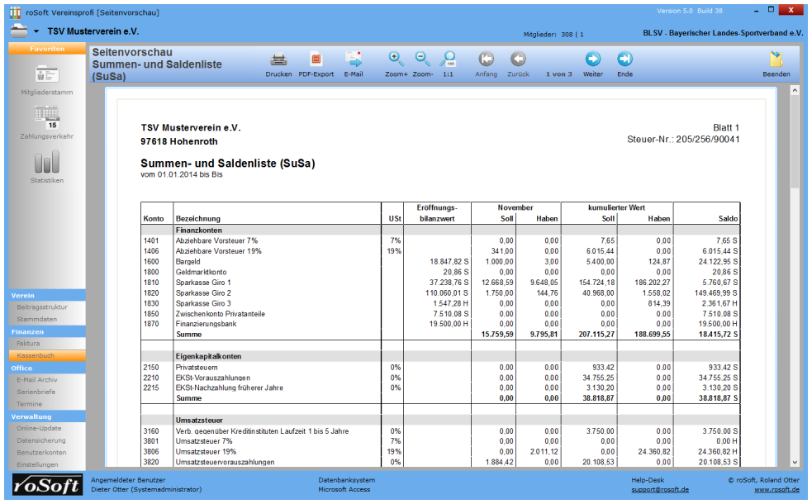The height and width of the screenshot is (504, 812).
Task: Close the preview with Beenden icon
Action: 776,59
